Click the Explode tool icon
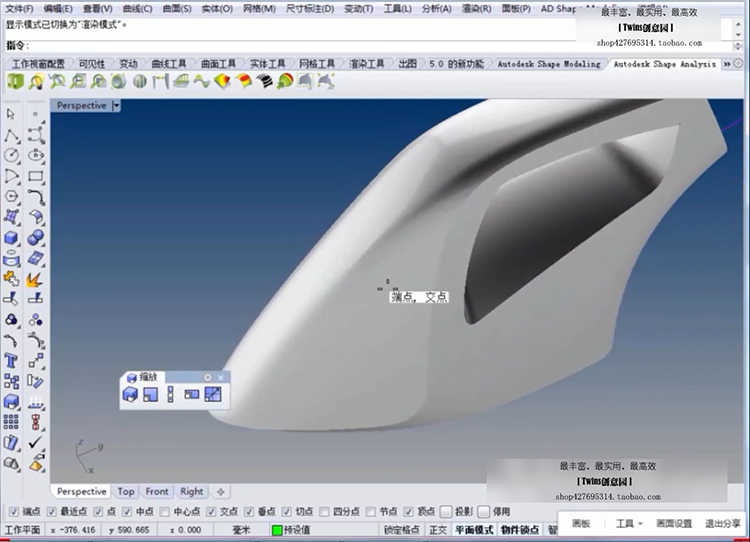 [35, 279]
